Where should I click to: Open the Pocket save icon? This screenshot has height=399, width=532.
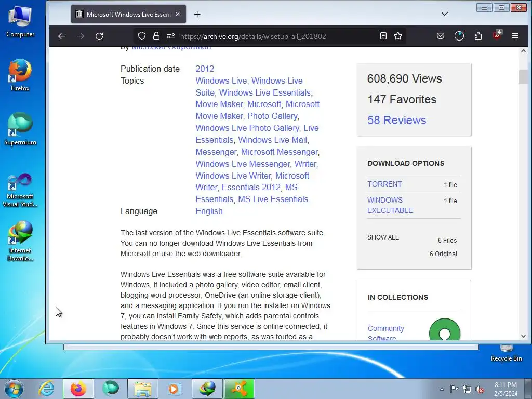[441, 36]
